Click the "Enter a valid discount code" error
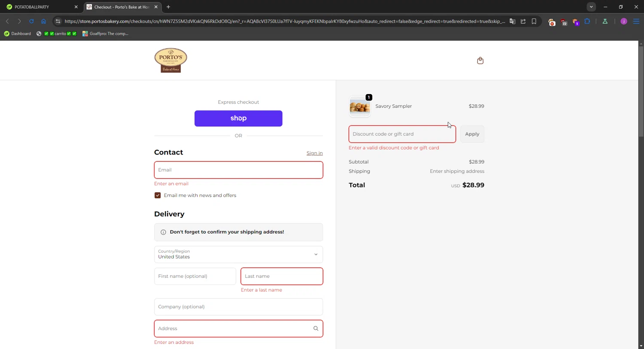 click(394, 148)
